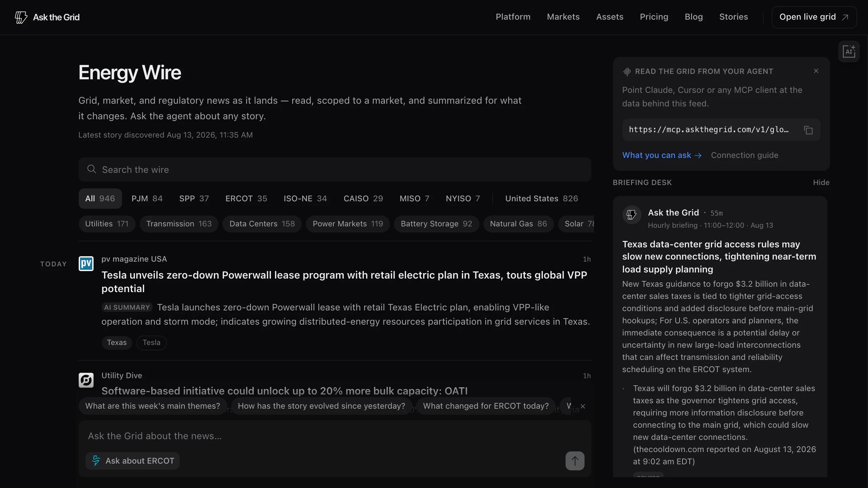The image size is (868, 488).
Task: Click the Ask the Grid logo icon
Action: [x=21, y=17]
